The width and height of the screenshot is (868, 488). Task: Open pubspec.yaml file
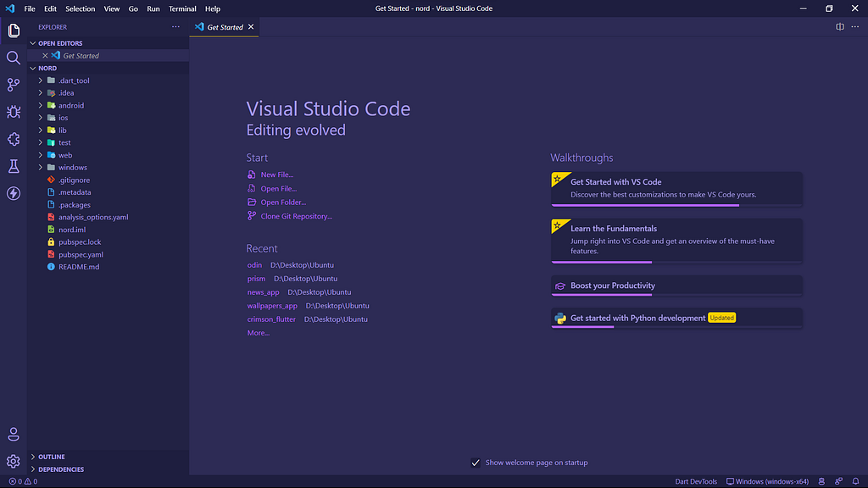(81, 254)
